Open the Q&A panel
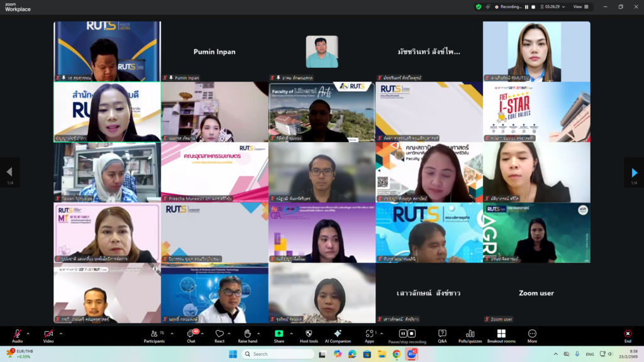Viewport: 644px width, 362px height. click(442, 334)
